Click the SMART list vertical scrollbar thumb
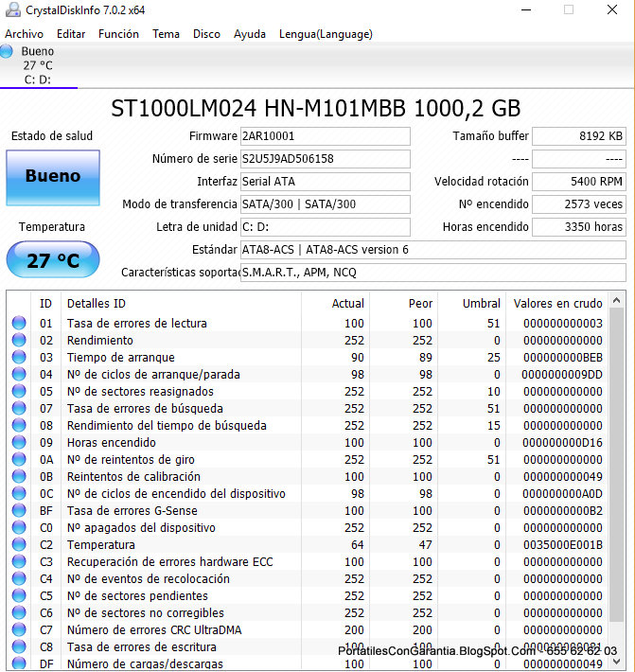This screenshot has width=635, height=672. [x=617, y=465]
